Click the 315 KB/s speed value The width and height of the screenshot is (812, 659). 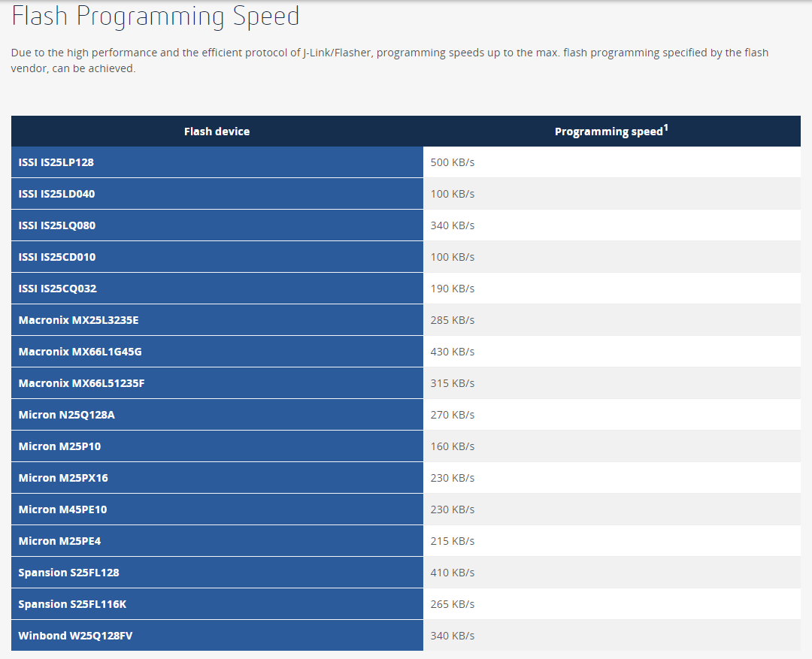pyautogui.click(x=453, y=383)
